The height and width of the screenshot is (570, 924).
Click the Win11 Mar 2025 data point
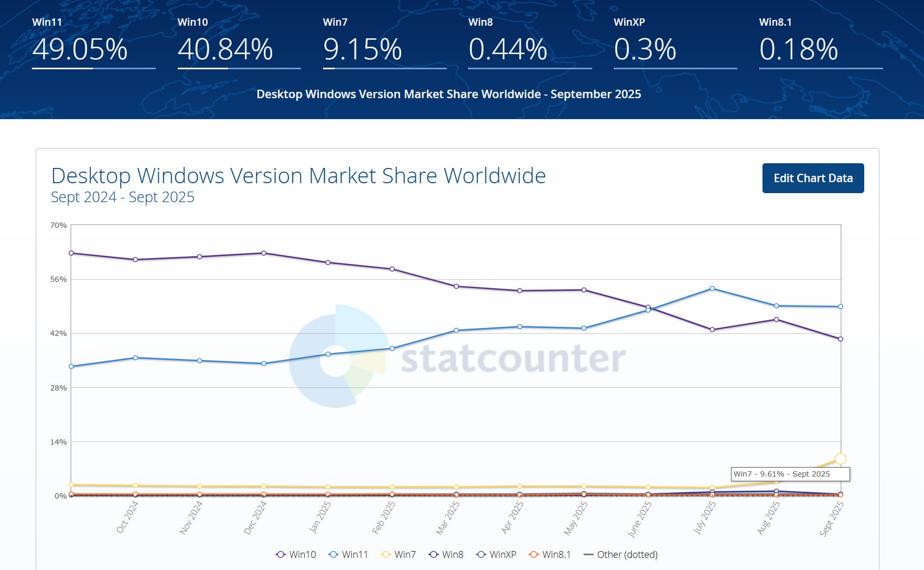(x=456, y=330)
